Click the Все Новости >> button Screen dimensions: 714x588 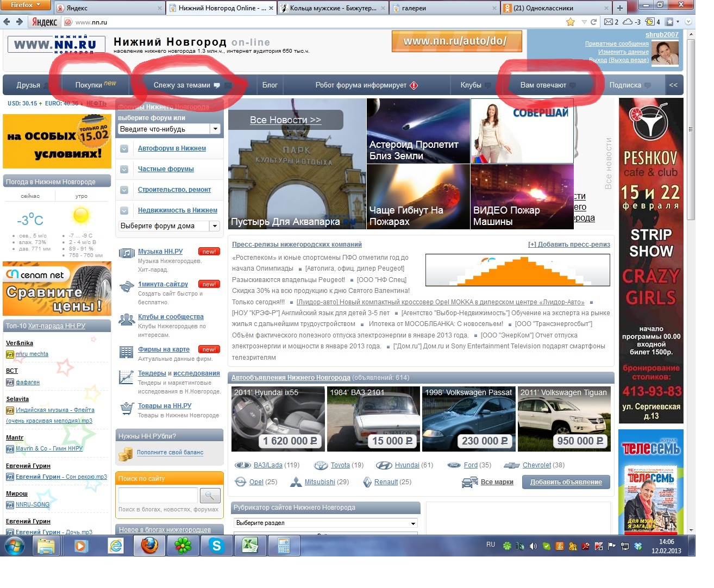tap(286, 120)
